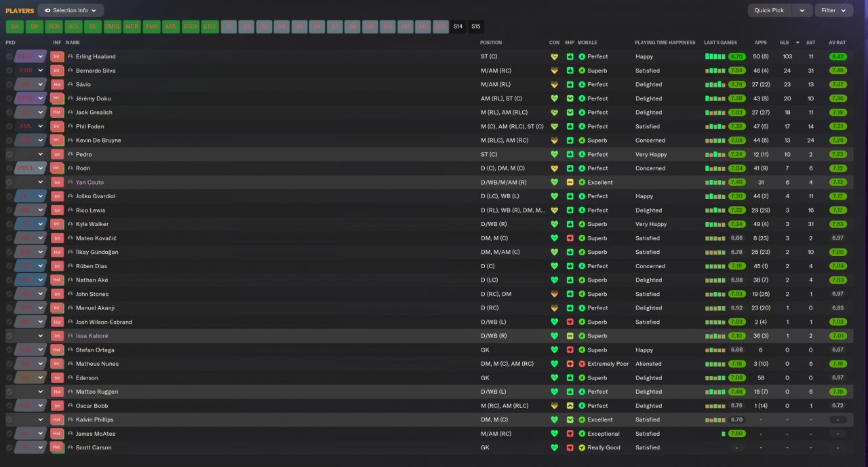
Task: Click Issa Kaboré's yellow sharpness dash icon
Action: pyautogui.click(x=570, y=336)
